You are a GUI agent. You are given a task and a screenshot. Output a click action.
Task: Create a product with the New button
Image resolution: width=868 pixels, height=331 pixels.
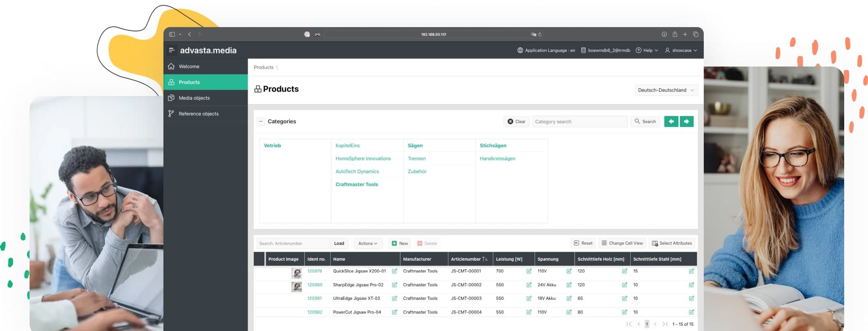400,244
